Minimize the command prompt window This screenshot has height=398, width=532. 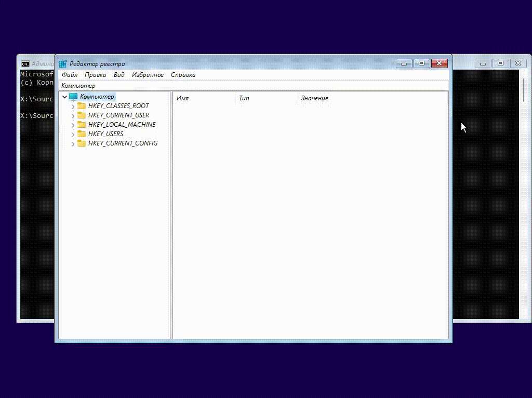coord(483,63)
